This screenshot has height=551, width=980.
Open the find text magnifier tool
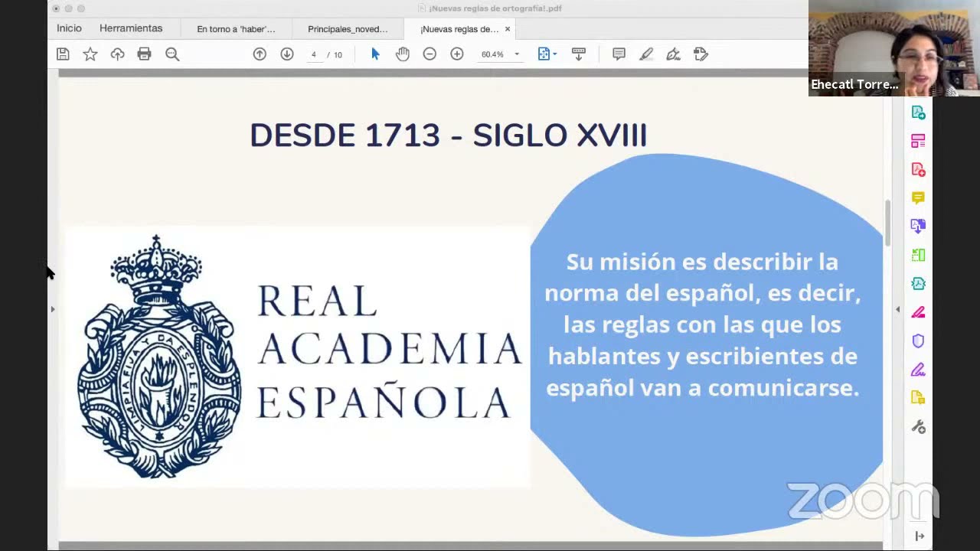coord(172,54)
